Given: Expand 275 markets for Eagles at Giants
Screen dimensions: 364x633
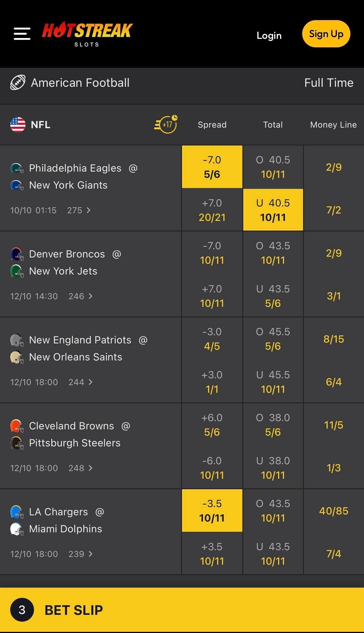Looking at the screenshot, I should [x=79, y=210].
